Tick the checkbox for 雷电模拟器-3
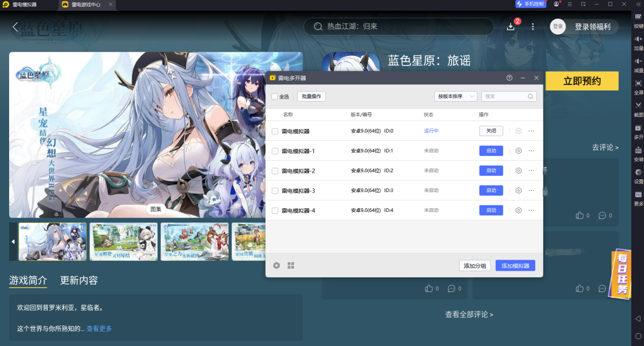The image size is (644, 346). (275, 191)
